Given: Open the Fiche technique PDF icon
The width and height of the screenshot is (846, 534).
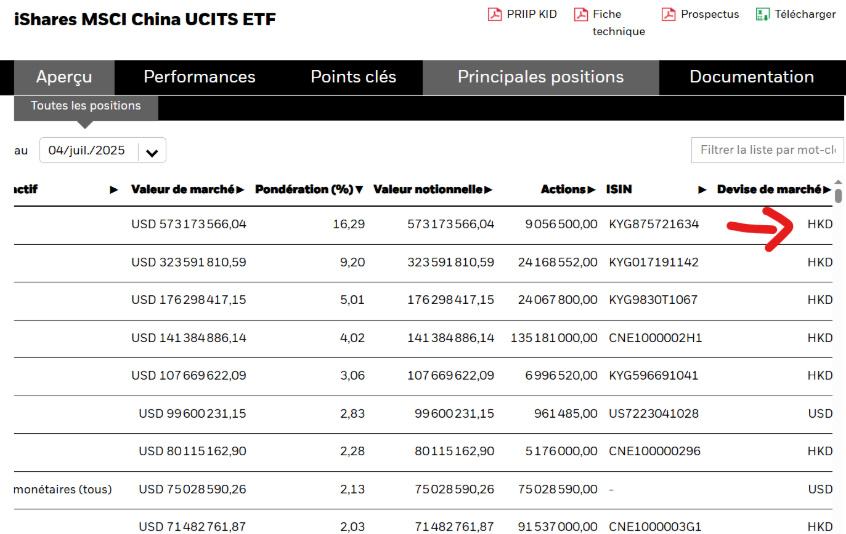Looking at the screenshot, I should (x=581, y=14).
